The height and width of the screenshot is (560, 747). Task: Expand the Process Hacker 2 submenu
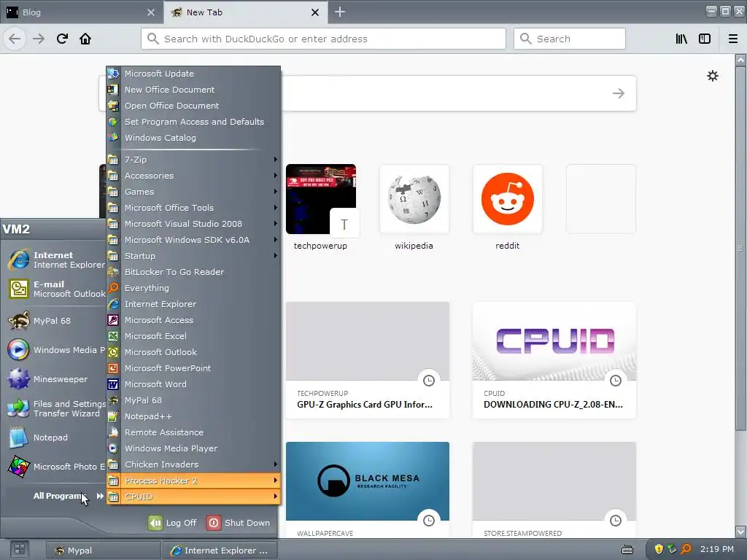(x=193, y=481)
